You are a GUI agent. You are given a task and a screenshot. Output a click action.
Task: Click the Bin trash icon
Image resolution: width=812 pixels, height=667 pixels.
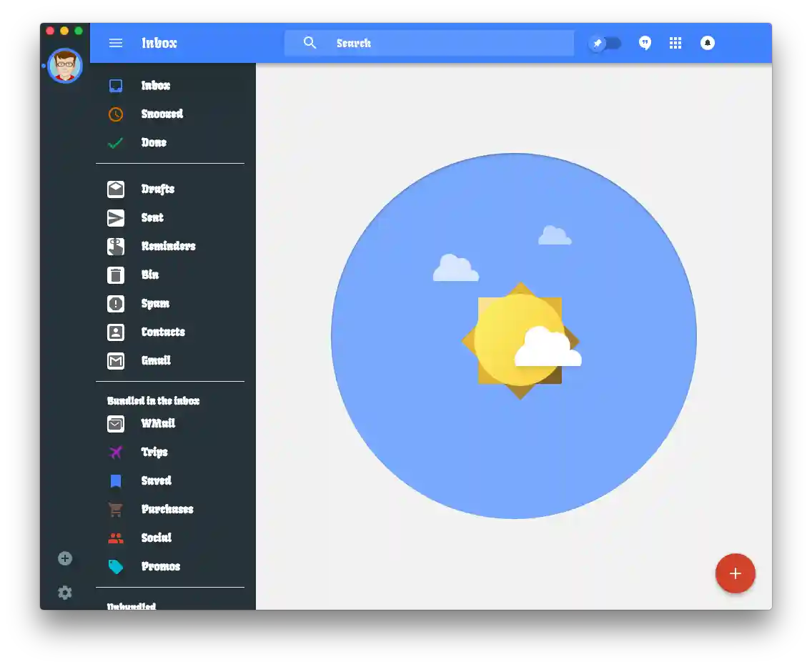(115, 275)
